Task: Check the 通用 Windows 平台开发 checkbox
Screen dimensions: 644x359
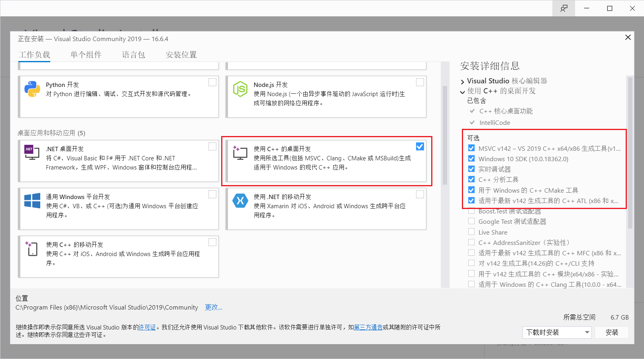Action: pyautogui.click(x=212, y=194)
